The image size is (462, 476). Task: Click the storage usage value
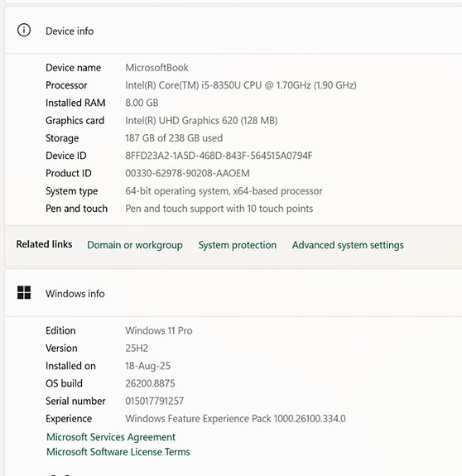tap(174, 138)
